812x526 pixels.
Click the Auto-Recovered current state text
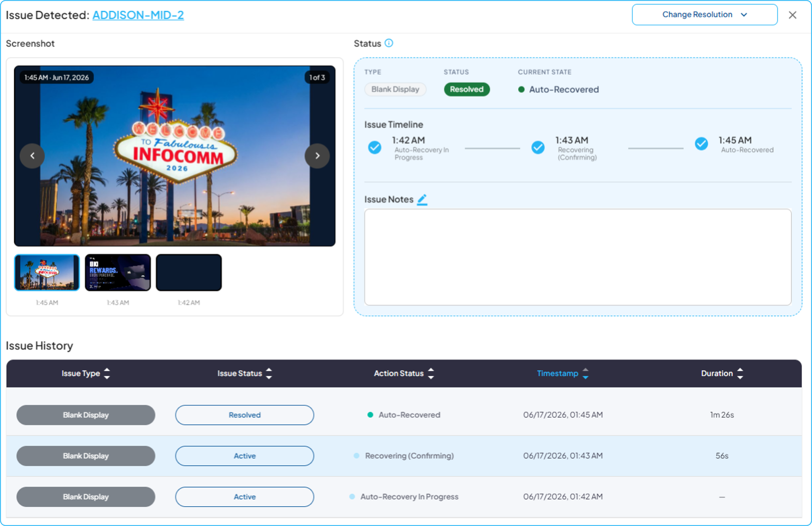(564, 89)
